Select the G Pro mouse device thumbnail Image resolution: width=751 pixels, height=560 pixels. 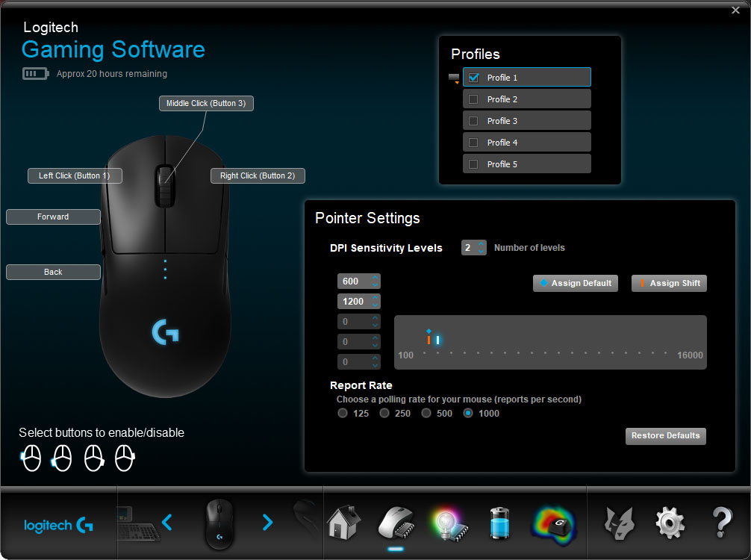[x=219, y=523]
